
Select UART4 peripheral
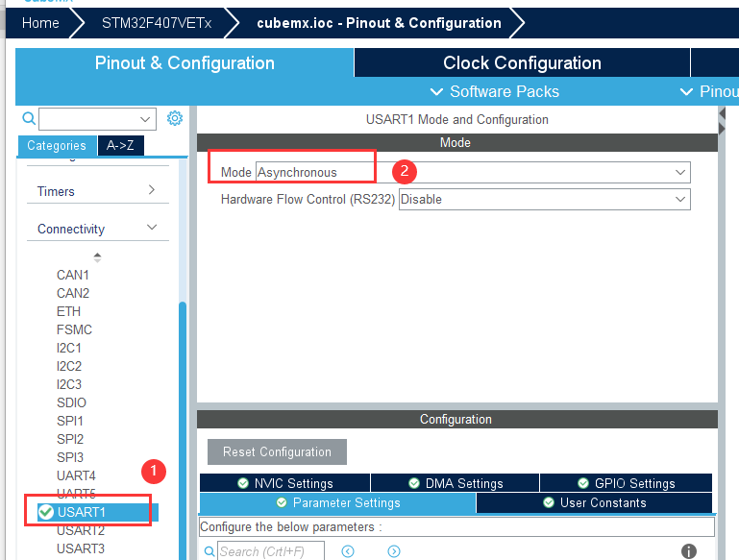click(76, 475)
